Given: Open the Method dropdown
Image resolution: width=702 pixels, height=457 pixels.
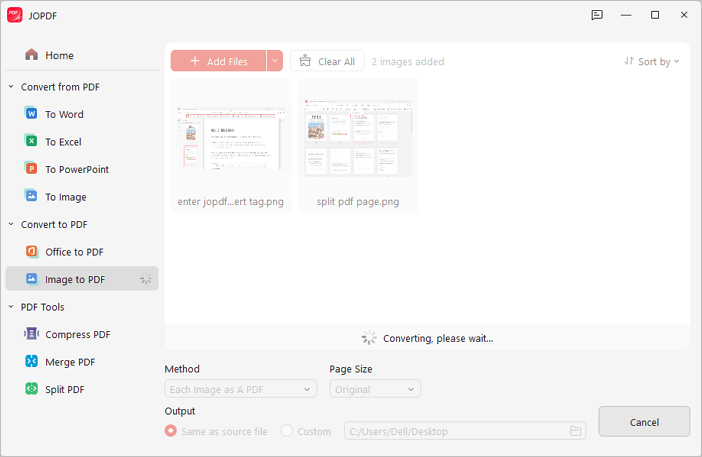Looking at the screenshot, I should point(240,389).
